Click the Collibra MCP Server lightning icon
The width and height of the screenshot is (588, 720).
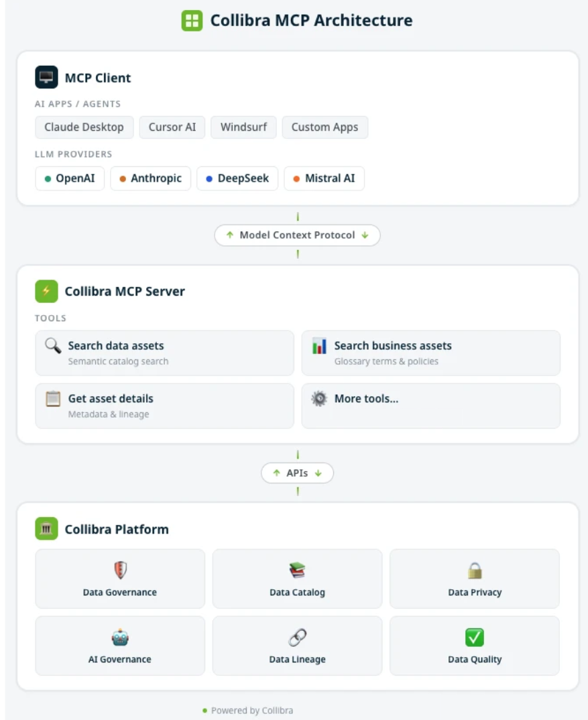point(46,291)
